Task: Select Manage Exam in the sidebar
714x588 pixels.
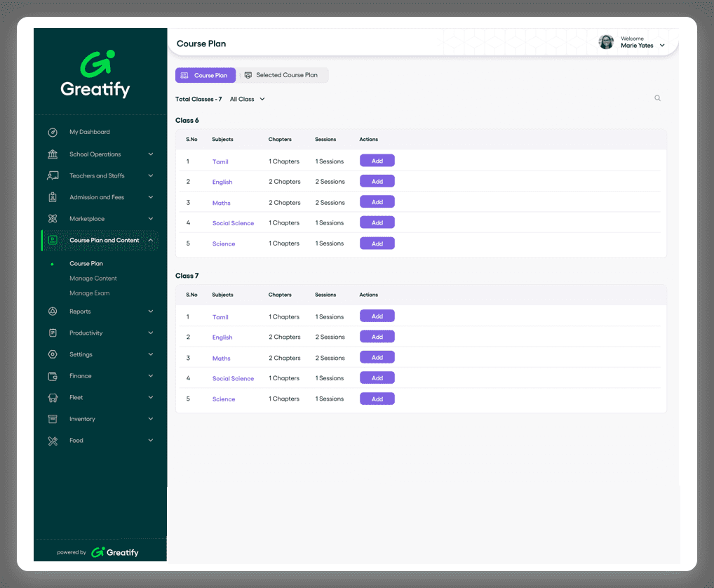Action: point(90,293)
